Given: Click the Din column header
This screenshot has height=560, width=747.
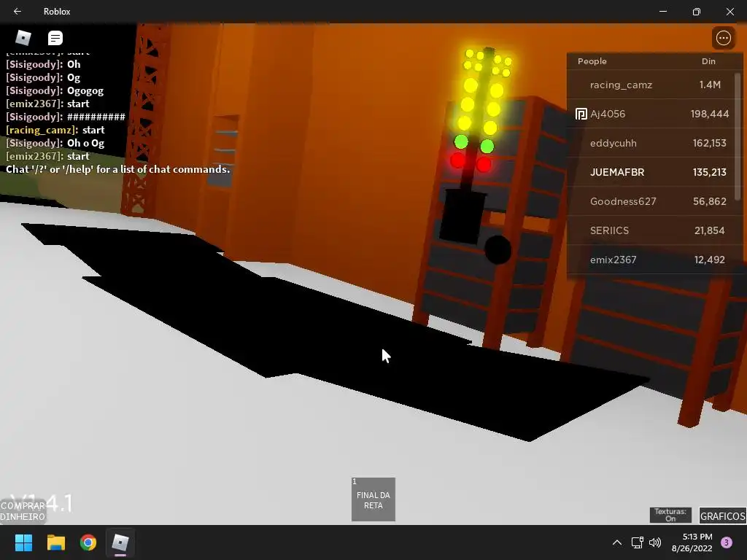Looking at the screenshot, I should 708,61.
